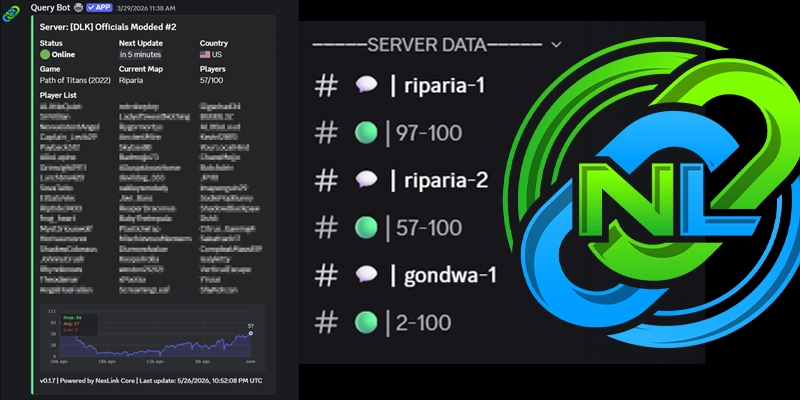This screenshot has height=400, width=800.
Task: Select the Server: [DLK] Officials Modded #2 title
Action: (x=108, y=27)
